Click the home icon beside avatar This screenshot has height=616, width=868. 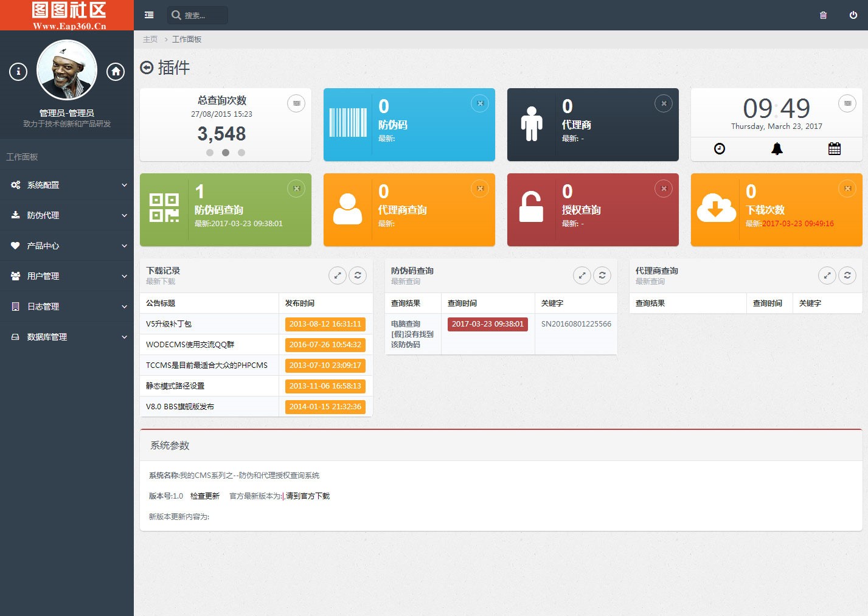[x=116, y=72]
